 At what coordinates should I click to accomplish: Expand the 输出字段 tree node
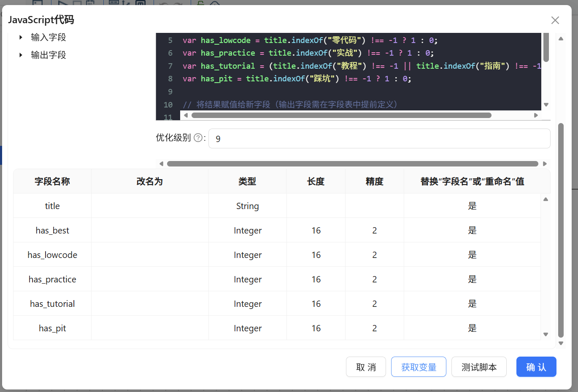[21, 55]
